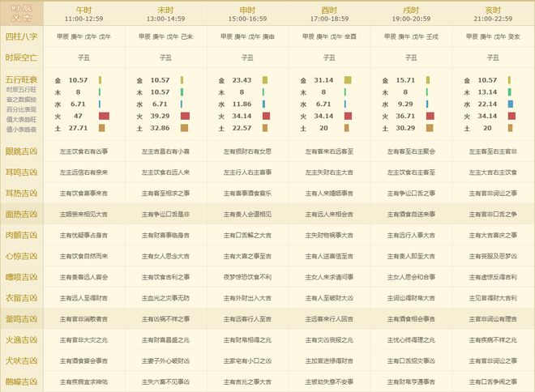Click the 午时 11:00-12:59 column header

coord(84,15)
